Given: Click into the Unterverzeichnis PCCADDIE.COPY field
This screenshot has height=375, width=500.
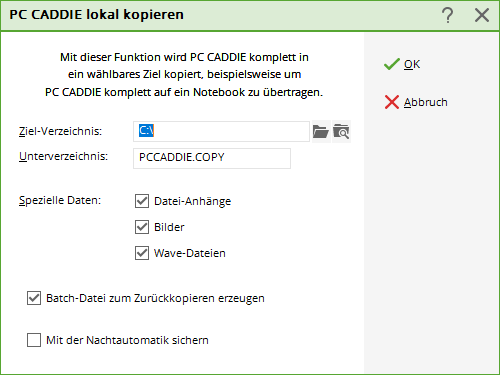Looking at the screenshot, I should (x=212, y=158).
